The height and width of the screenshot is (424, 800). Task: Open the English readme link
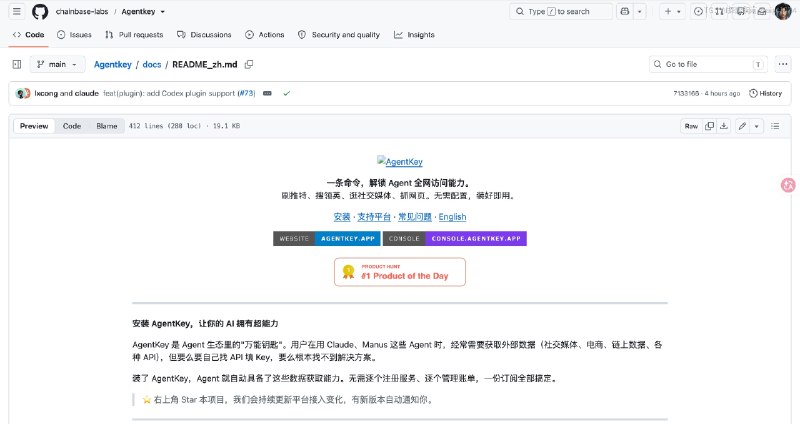click(453, 217)
